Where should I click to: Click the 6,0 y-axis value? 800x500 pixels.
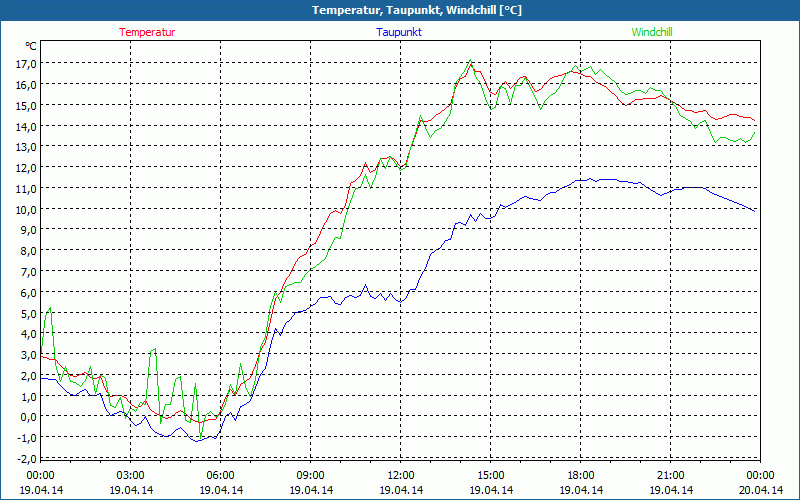[x=29, y=293]
